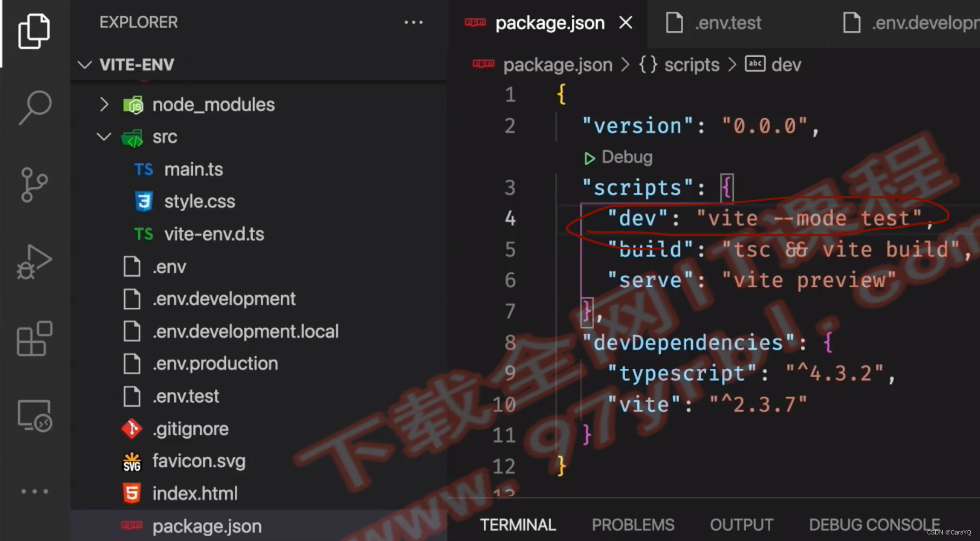Click the Debug code lens above scripts

pos(627,157)
